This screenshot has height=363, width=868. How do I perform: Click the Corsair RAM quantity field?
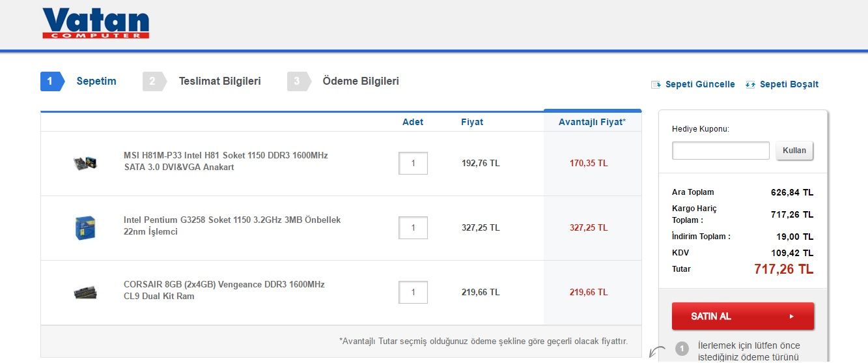point(413,292)
